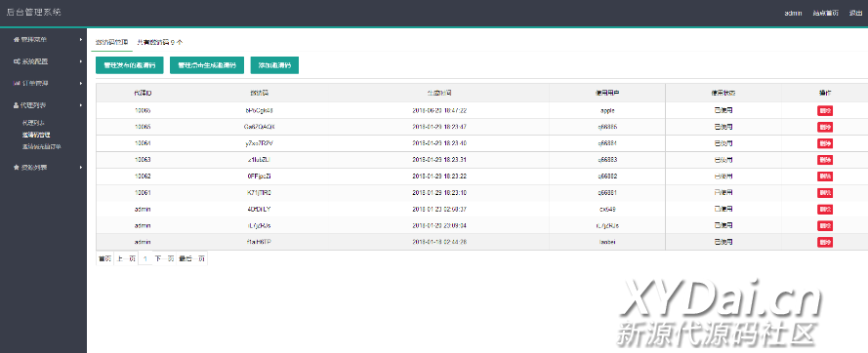Screen dimensions: 868x353
Task: Delete the code generated at 18:23:40
Action: coord(825,143)
